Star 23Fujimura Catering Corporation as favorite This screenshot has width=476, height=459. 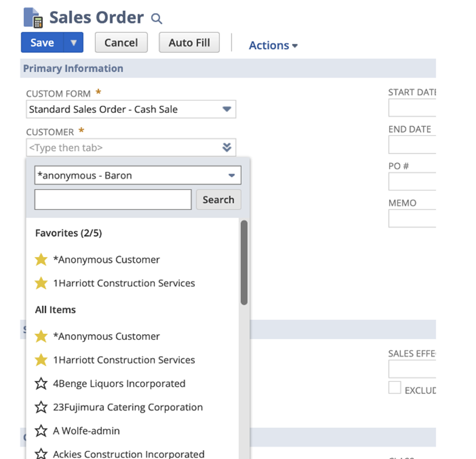tap(41, 407)
